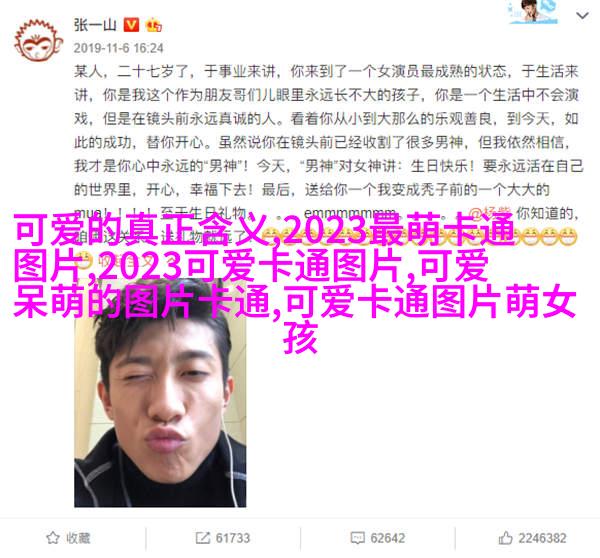Viewport: 600px width, 558px height.
Task: Click the row of laughing emoji
Action: pos(419,236)
